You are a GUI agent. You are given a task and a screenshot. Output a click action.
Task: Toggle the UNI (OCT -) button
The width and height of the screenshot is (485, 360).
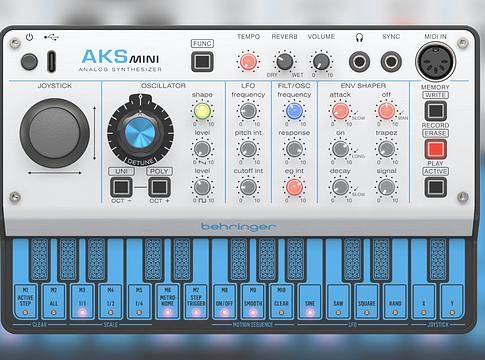(121, 187)
